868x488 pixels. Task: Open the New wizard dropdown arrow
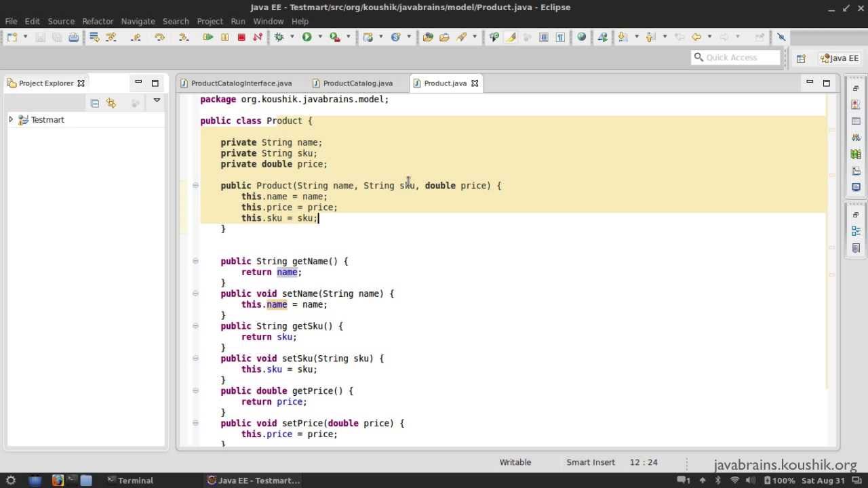pos(25,37)
